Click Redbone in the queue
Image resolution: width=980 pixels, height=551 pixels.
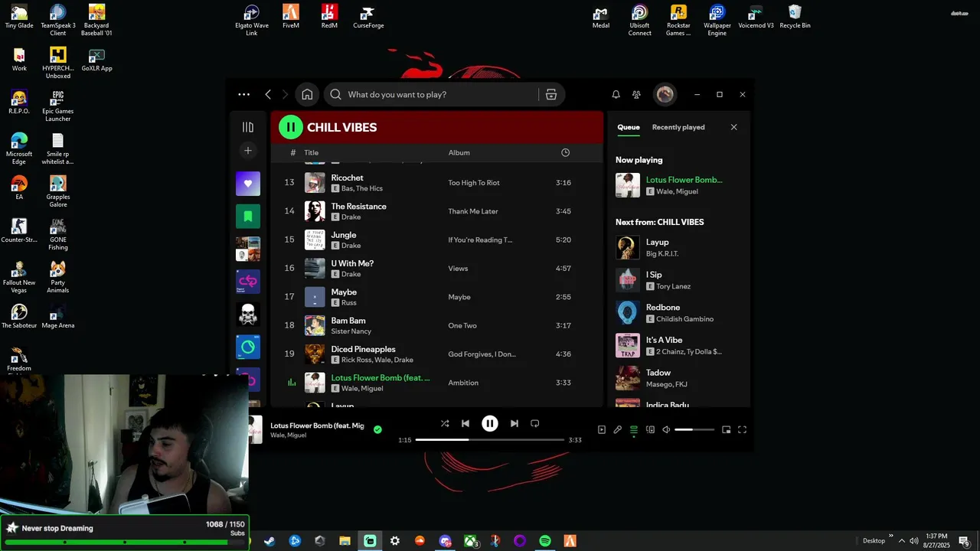[x=678, y=313]
